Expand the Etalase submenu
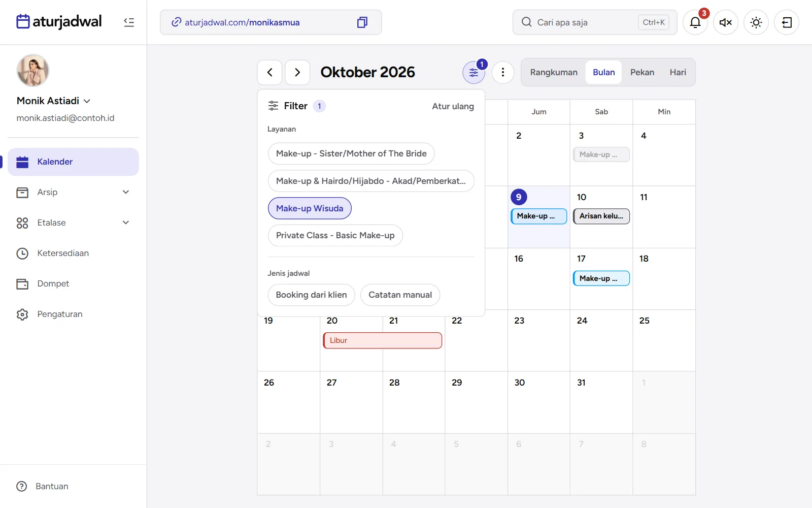The image size is (812, 508). (73, 223)
